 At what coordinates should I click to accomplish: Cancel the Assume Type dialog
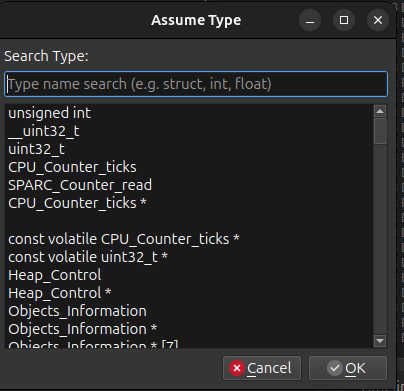coord(262,368)
